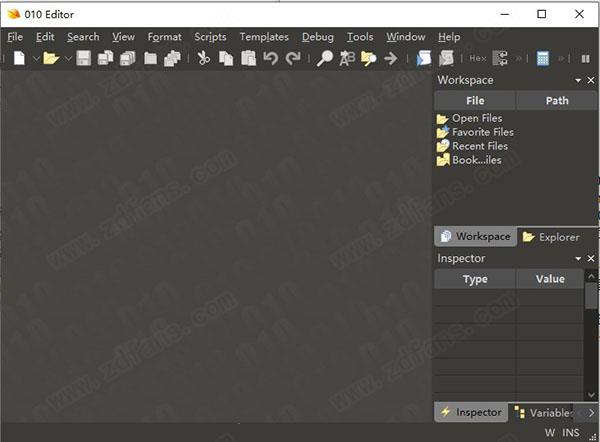
Task: Open the Window menu
Action: [406, 37]
